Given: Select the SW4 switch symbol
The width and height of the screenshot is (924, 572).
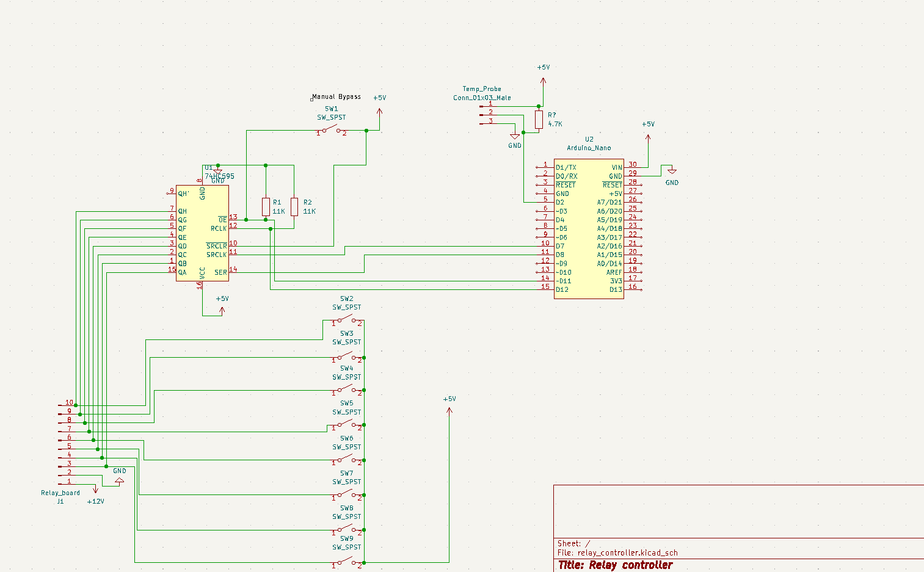Looking at the screenshot, I should pyautogui.click(x=347, y=389).
